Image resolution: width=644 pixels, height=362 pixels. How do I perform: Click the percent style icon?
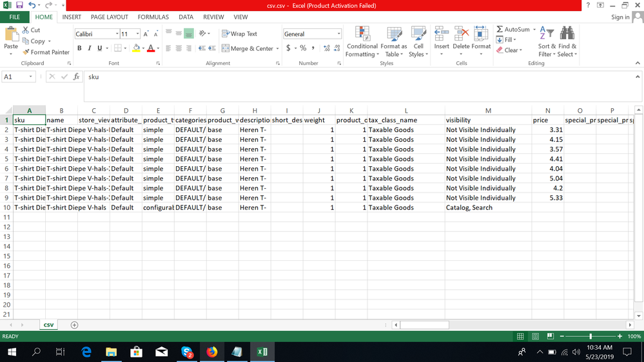(303, 48)
